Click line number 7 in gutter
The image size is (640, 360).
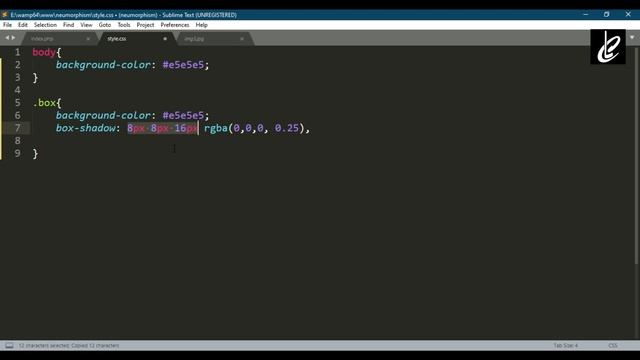18,128
